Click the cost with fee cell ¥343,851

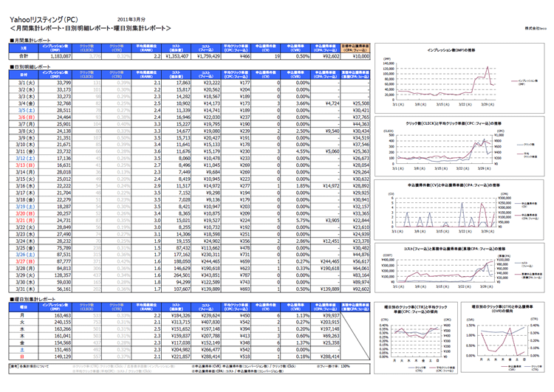click(206, 275)
